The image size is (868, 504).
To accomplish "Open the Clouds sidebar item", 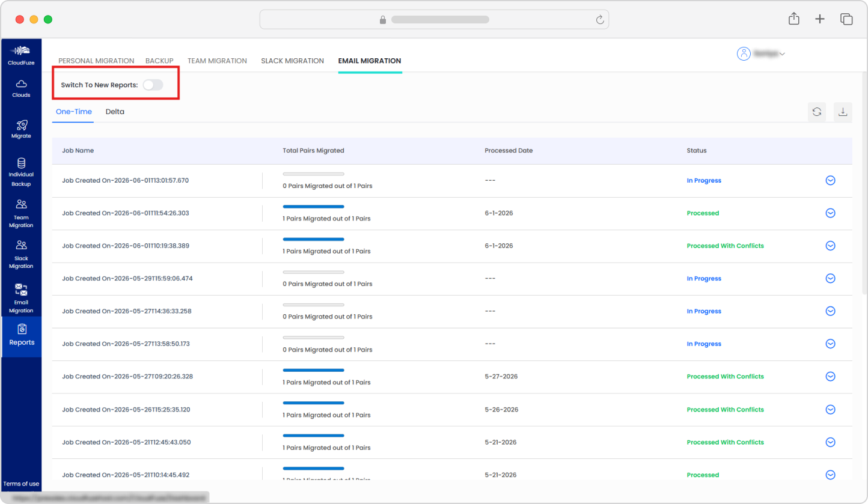I will [21, 88].
